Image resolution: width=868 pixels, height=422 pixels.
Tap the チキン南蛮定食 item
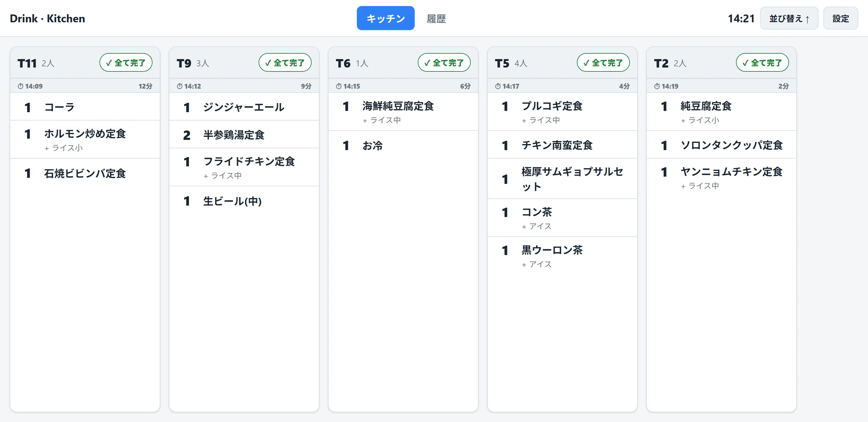562,145
